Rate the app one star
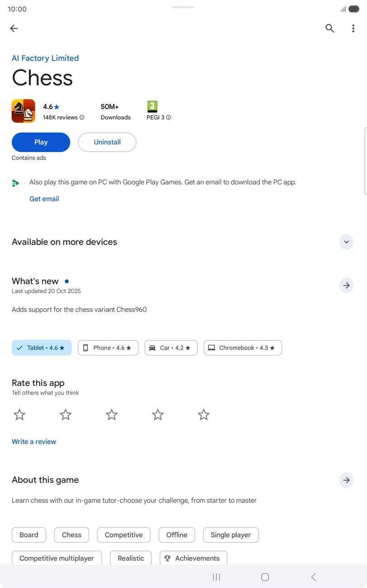The width and height of the screenshot is (367, 588). (x=19, y=415)
